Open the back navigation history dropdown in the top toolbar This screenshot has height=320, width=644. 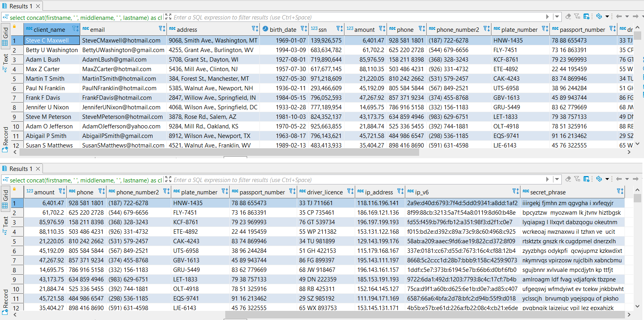tap(627, 16)
